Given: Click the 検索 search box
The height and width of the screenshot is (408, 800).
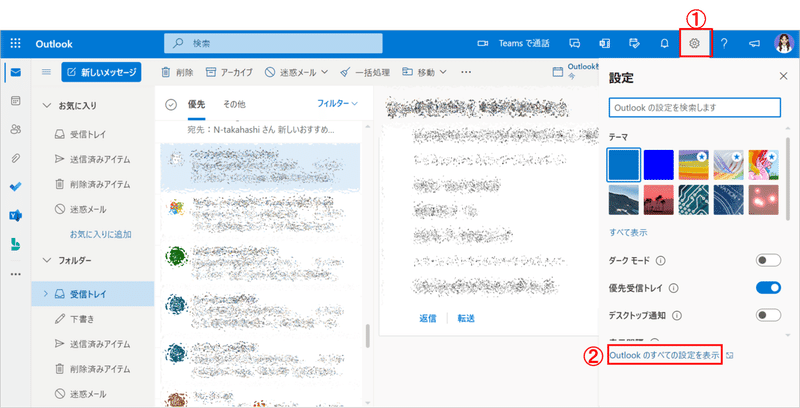Looking at the screenshot, I should click(273, 44).
